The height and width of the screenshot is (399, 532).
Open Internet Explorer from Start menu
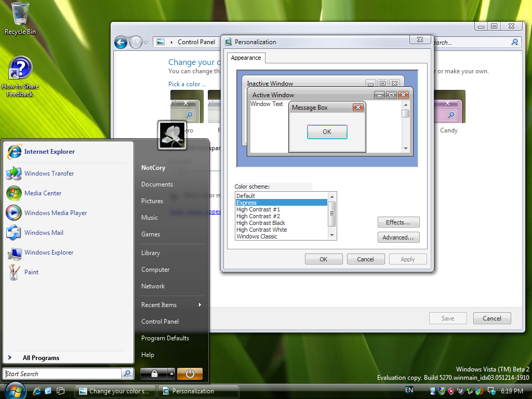pos(49,152)
